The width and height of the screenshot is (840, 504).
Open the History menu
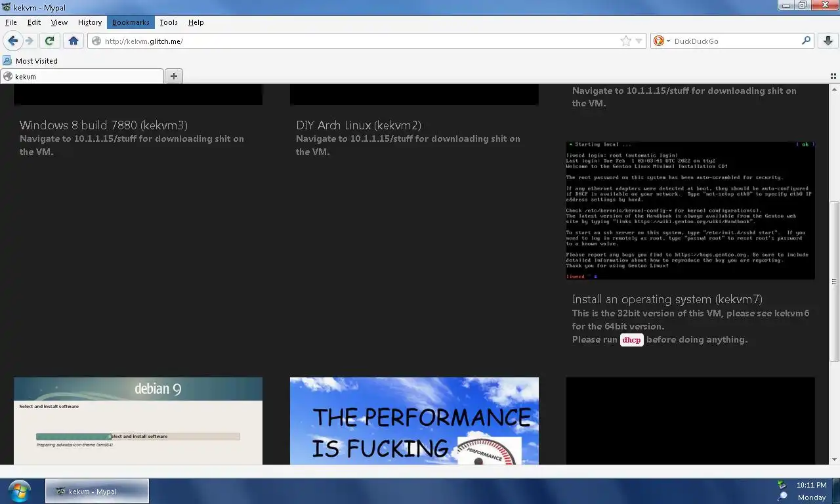point(90,22)
